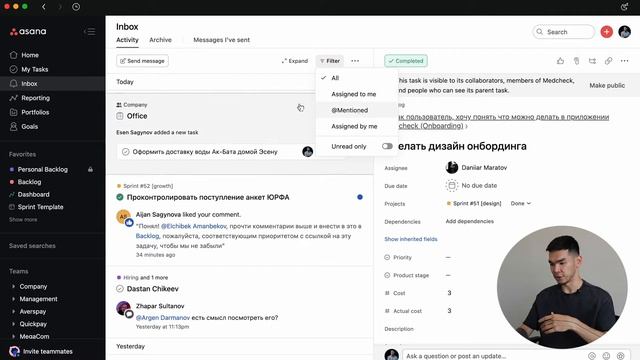
Task: Click Zhapar Sultanov's avatar
Action: pos(123,308)
